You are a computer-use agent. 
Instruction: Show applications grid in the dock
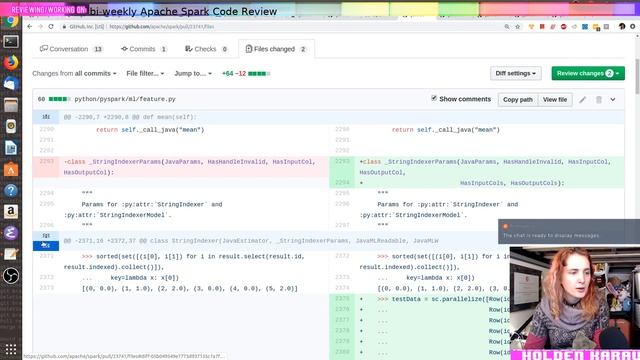tap(11, 349)
